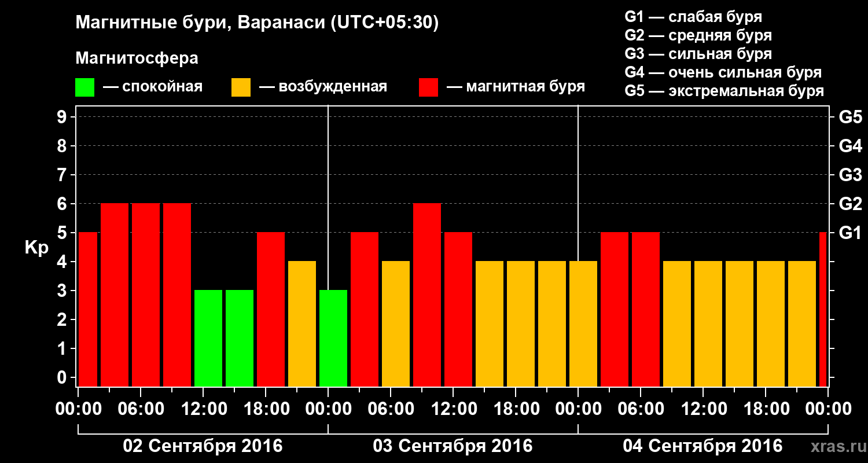
Task: Click the 'G2' label on the right axis
Action: [850, 204]
